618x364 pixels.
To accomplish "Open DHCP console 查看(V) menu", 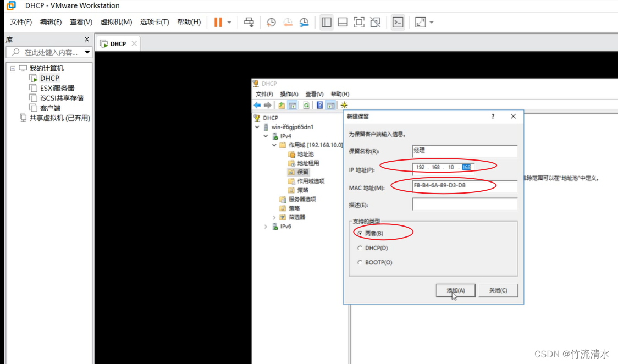I will (x=314, y=94).
